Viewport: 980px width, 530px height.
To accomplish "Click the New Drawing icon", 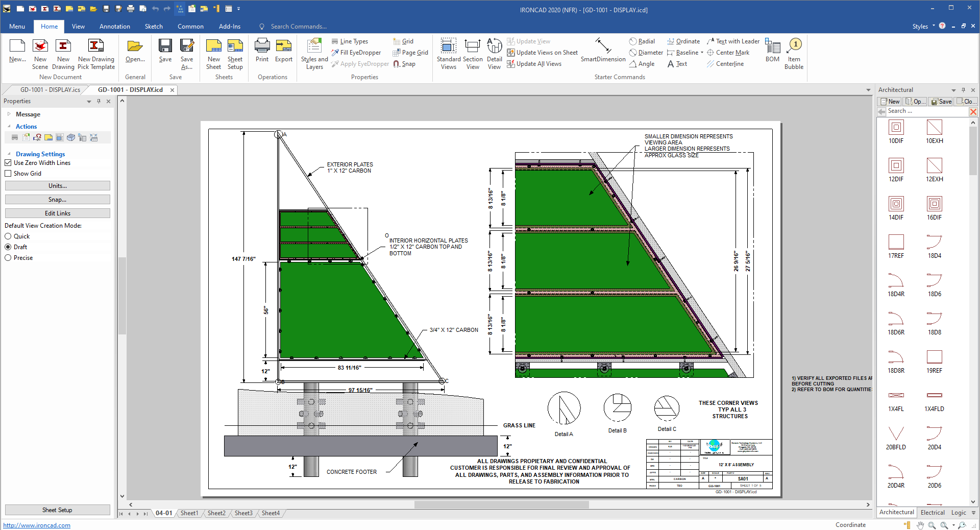I will (63, 54).
